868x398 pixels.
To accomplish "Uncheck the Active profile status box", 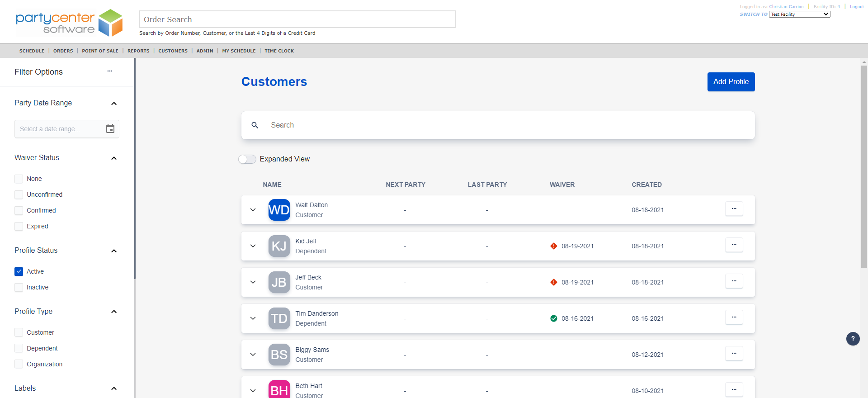I will [x=19, y=272].
